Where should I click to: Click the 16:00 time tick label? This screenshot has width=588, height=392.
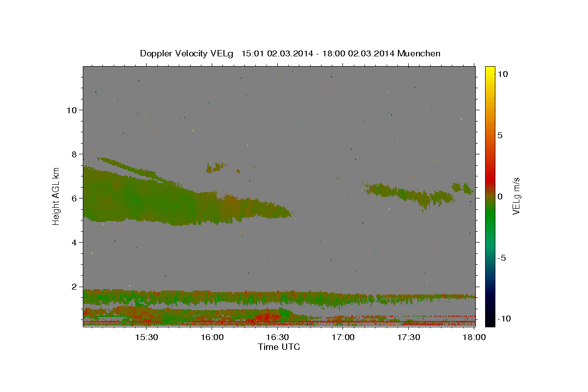[212, 338]
